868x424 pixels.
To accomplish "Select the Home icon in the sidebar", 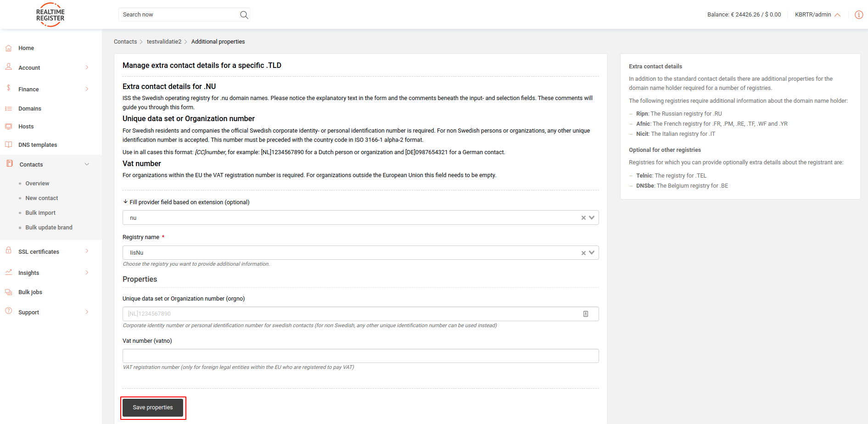I will click(x=8, y=48).
